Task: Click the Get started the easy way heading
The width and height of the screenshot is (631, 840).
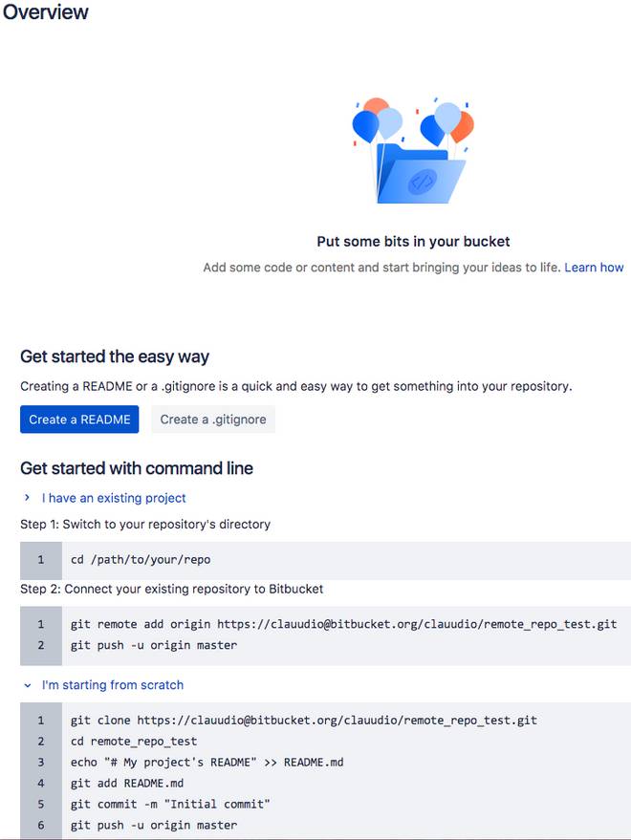Action: 115,356
